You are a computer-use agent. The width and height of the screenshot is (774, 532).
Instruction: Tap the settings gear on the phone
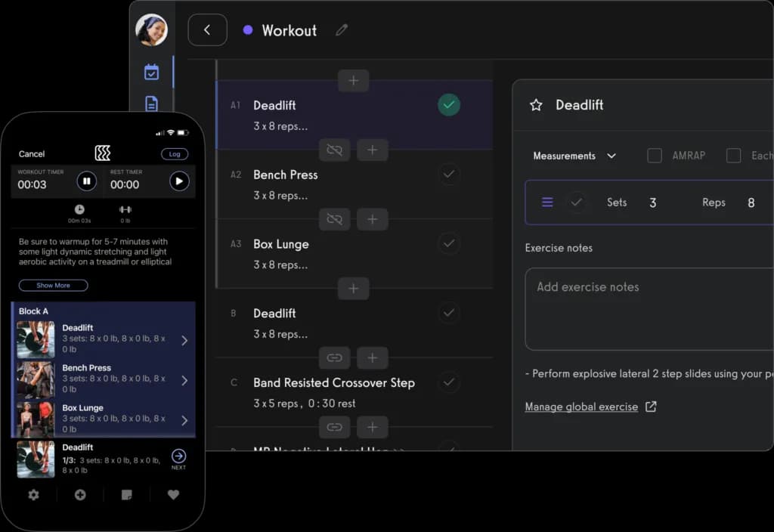point(33,495)
